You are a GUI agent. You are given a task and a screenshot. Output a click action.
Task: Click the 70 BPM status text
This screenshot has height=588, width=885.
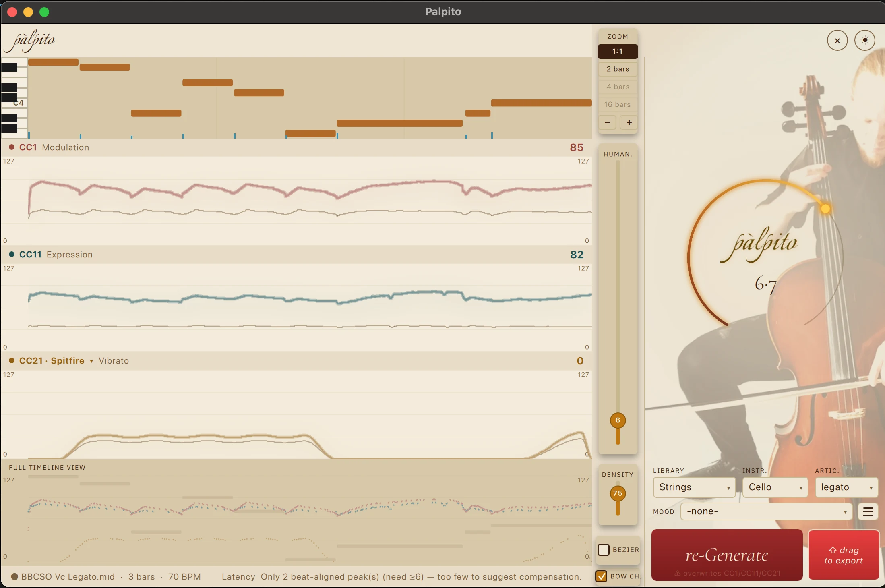pos(184,577)
